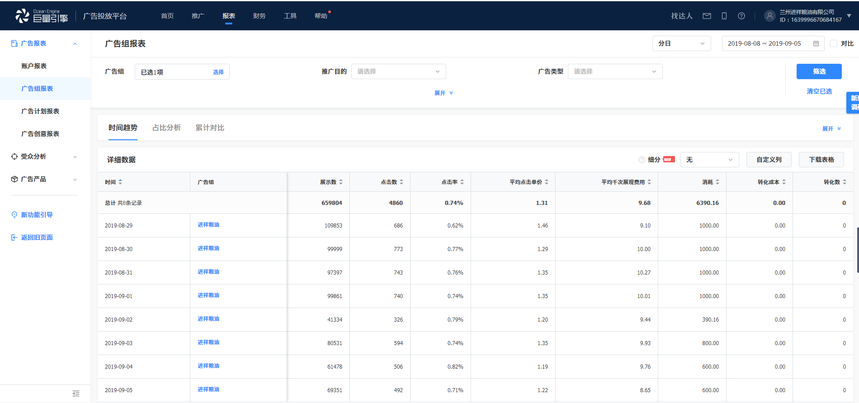The width and height of the screenshot is (859, 403).
Task: Sort by 时间 column sort arrows
Action: click(121, 182)
